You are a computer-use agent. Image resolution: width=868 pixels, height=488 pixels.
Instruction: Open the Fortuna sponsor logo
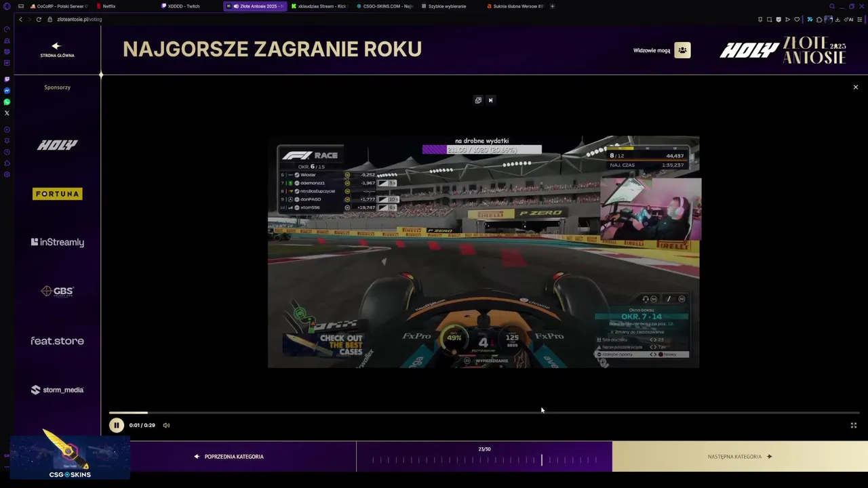[x=57, y=194]
